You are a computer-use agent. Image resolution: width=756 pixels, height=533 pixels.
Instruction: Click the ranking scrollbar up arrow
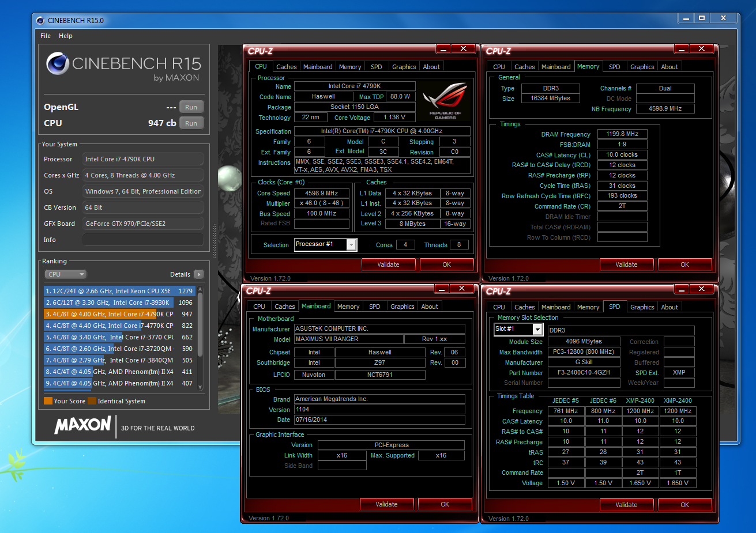(x=200, y=289)
